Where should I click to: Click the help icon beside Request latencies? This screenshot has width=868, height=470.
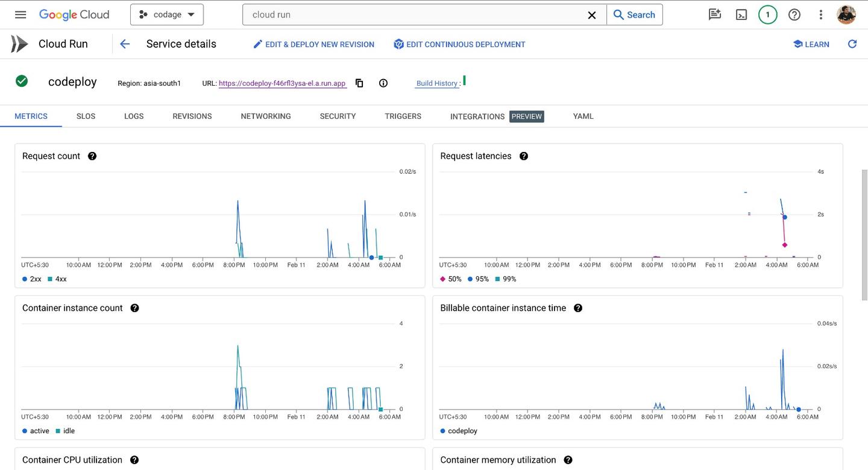524,156
